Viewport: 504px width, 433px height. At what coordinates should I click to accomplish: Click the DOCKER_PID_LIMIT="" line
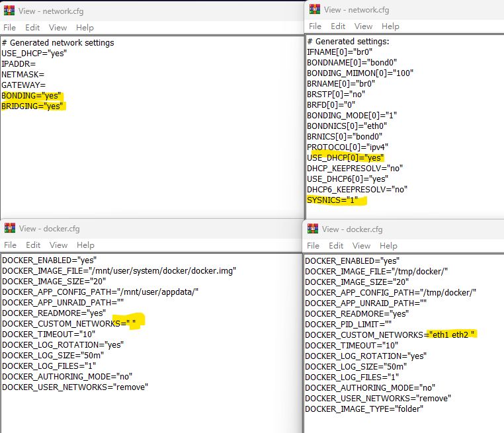click(x=349, y=325)
